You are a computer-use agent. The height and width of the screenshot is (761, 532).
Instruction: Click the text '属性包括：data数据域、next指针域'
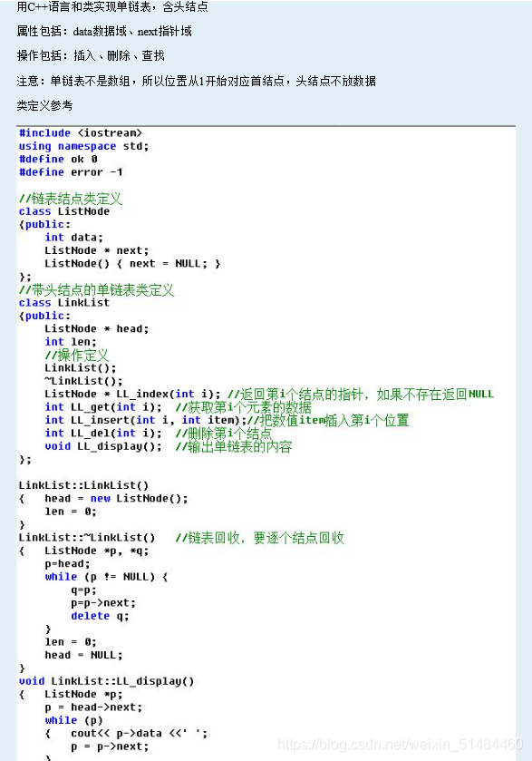tap(104, 32)
